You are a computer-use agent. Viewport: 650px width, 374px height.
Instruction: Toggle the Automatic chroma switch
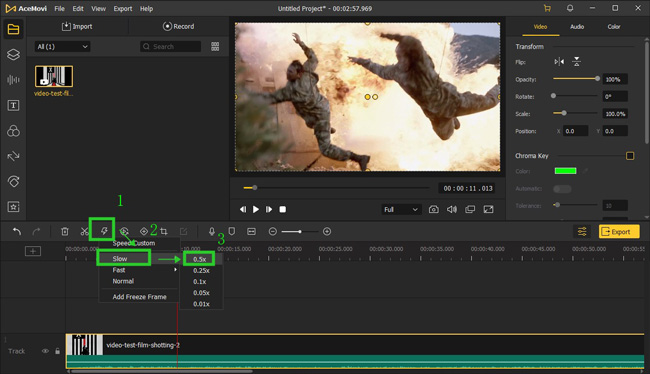click(562, 189)
